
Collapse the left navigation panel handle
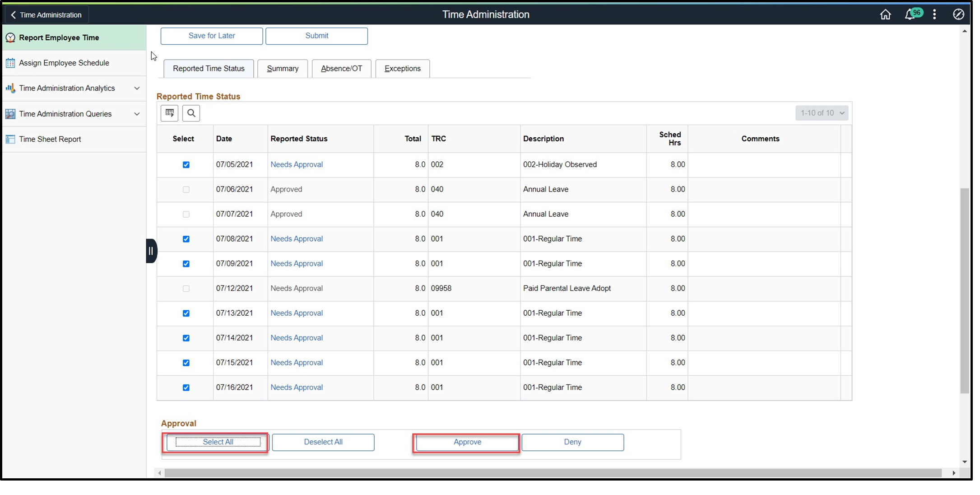coord(151,251)
